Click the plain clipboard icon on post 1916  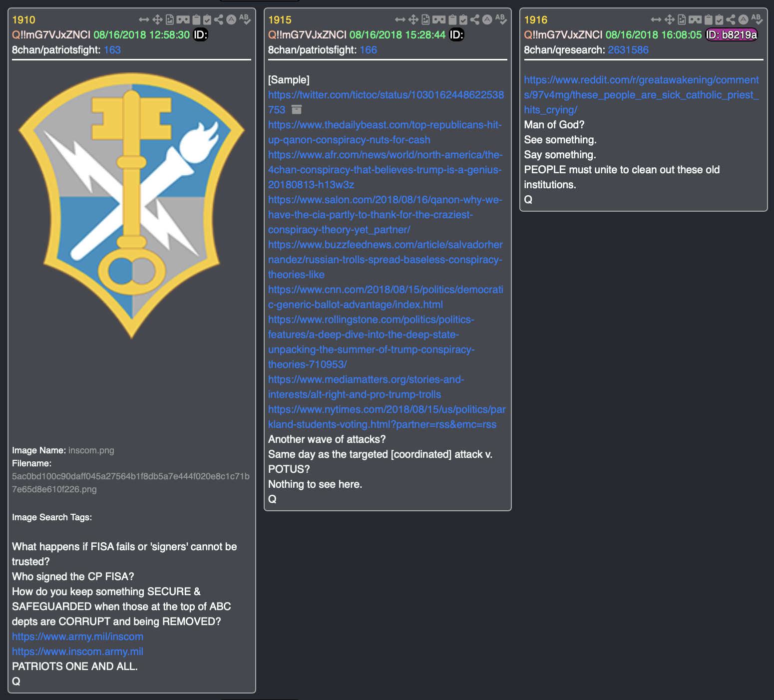[709, 19]
